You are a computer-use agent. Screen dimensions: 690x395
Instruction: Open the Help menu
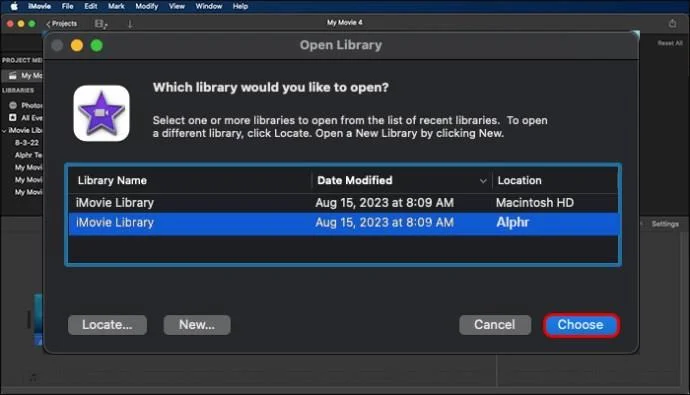(x=240, y=6)
